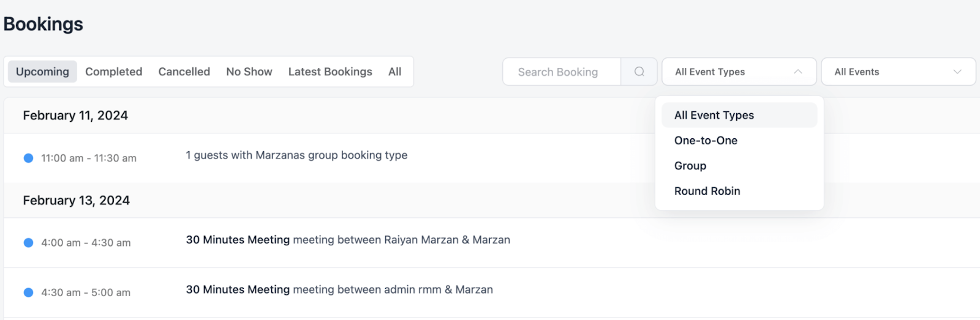
Task: Open the Cancelled bookings tab
Action: click(184, 72)
